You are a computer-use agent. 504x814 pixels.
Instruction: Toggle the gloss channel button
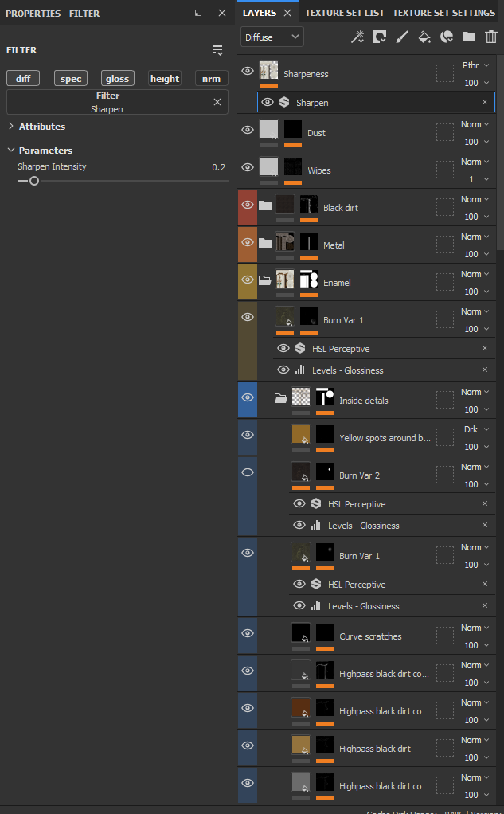(x=117, y=78)
